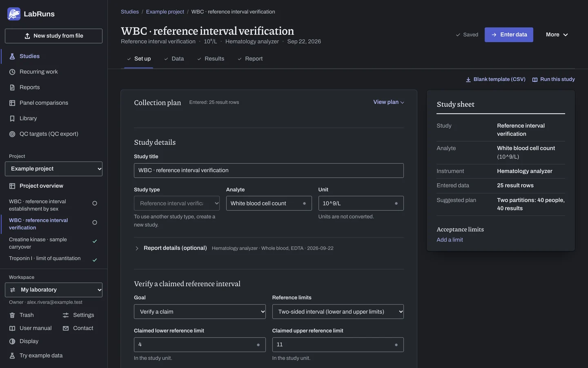Viewport: 588px width, 368px height.
Task: Switch to the Report tab
Action: [x=250, y=59]
